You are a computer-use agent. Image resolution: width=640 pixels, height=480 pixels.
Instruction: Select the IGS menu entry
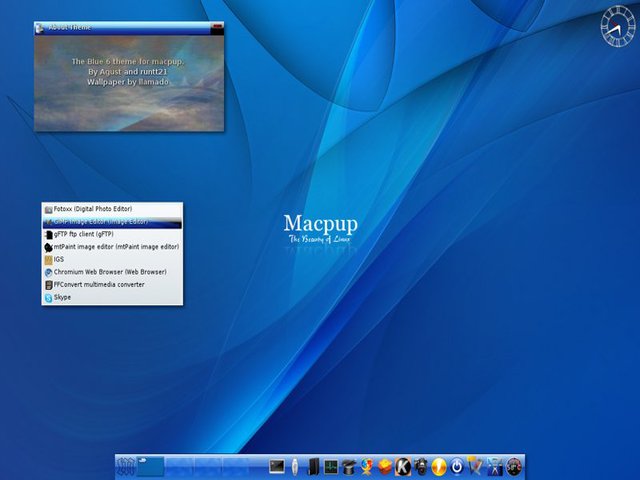tap(112, 260)
